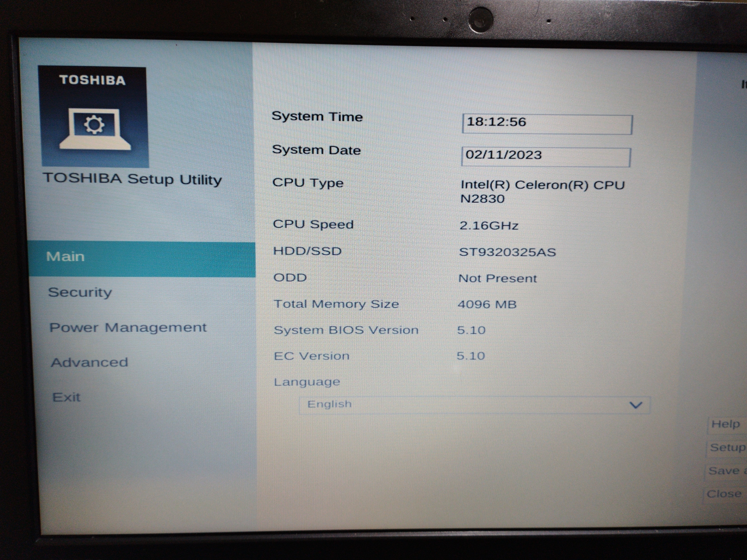Click the Language label
Screen dimensions: 747x560
[307, 382]
